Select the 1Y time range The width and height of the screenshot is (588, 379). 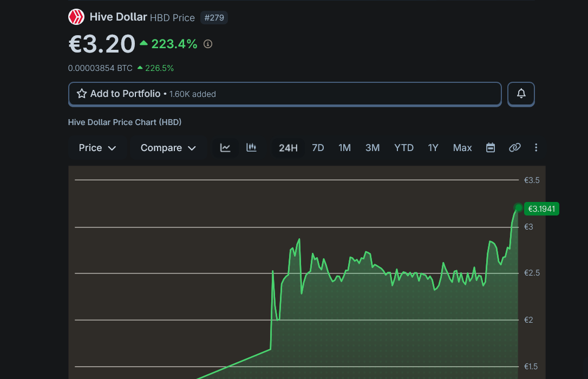(433, 148)
